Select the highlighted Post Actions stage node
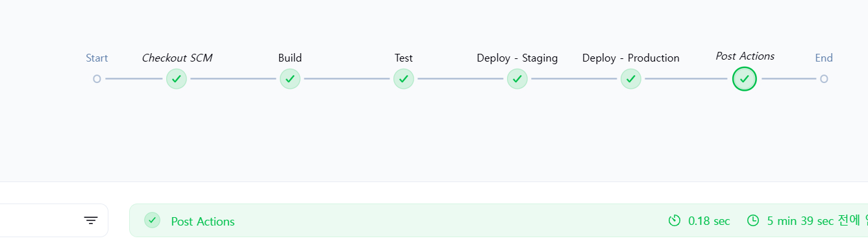Viewport: 868px width, 245px height. [x=745, y=79]
